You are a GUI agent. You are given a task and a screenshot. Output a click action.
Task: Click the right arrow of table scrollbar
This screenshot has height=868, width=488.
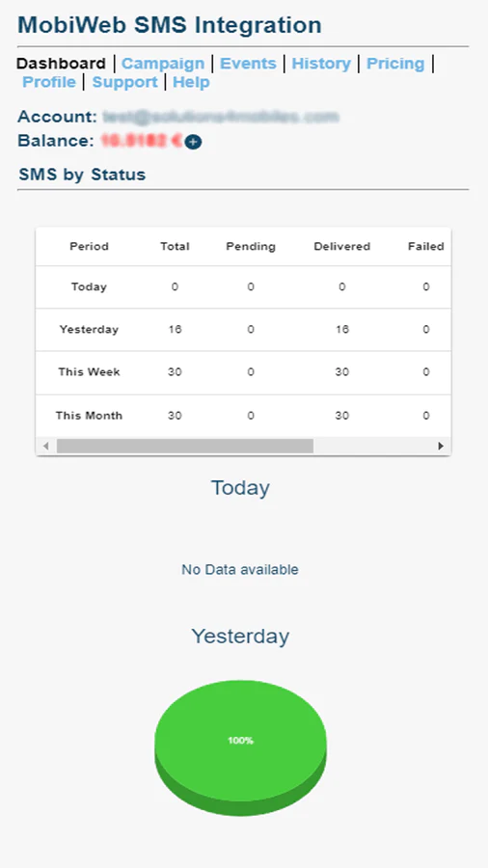click(x=441, y=446)
